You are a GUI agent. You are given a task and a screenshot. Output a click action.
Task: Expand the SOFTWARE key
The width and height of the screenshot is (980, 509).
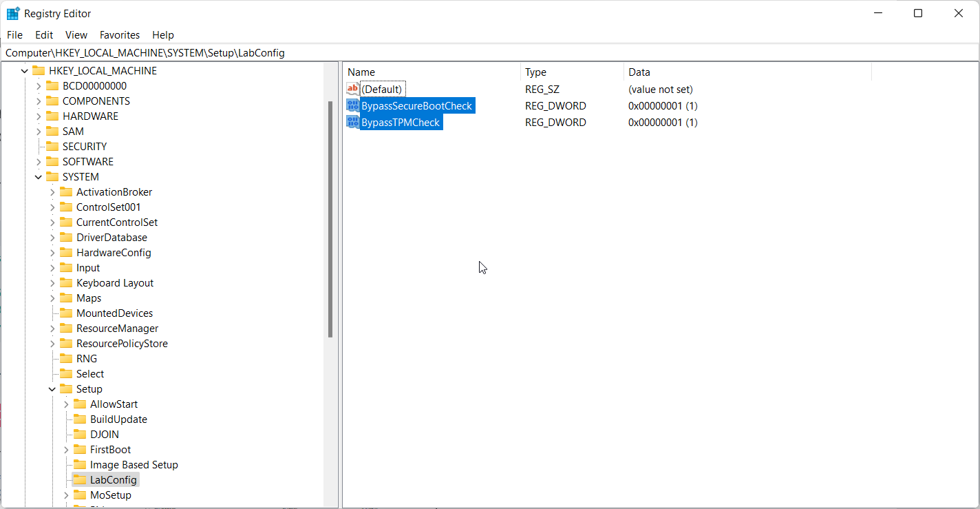[x=39, y=162]
